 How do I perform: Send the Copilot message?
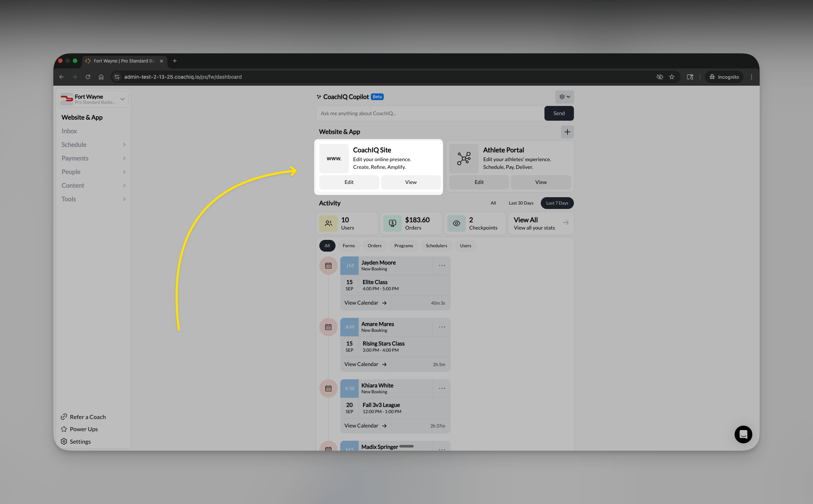559,113
